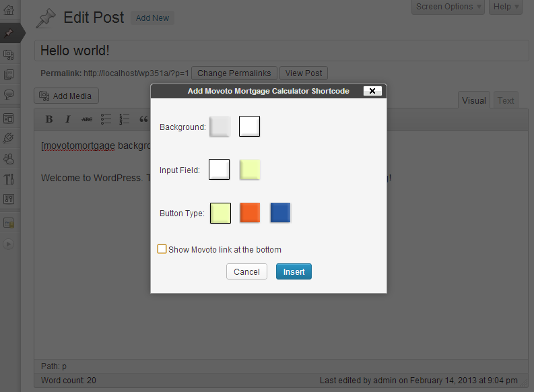Expand the Help dropdown

click(506, 7)
